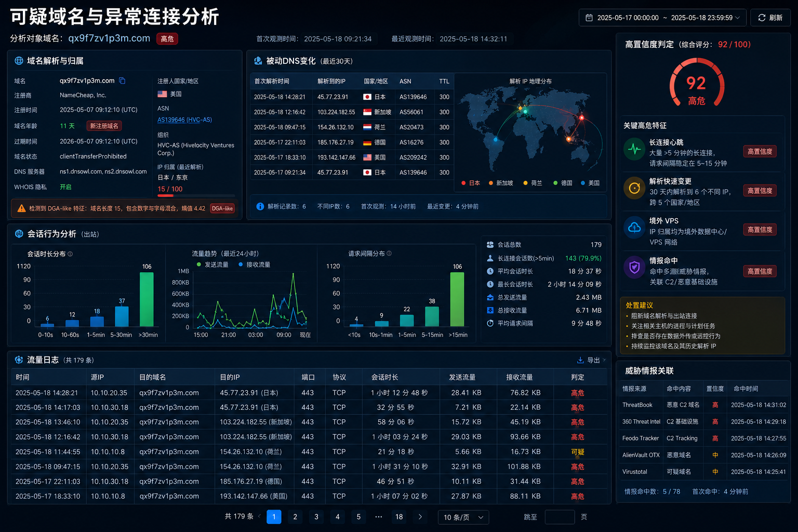Screen dimensions: 798x532
Task: Toggle the 日本 legend on the map
Action: pos(471,183)
